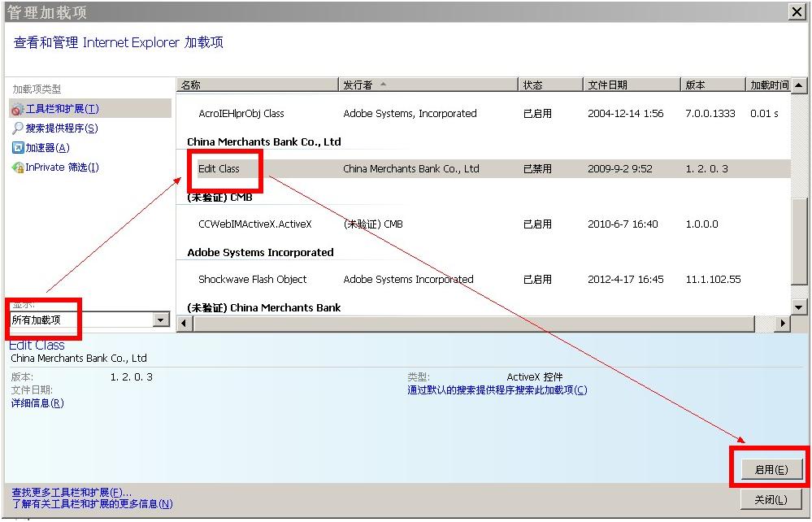The height and width of the screenshot is (522, 812).
Task: Click 通过默认的搜索提供程序搜索此加载项 link
Action: pyautogui.click(x=497, y=390)
